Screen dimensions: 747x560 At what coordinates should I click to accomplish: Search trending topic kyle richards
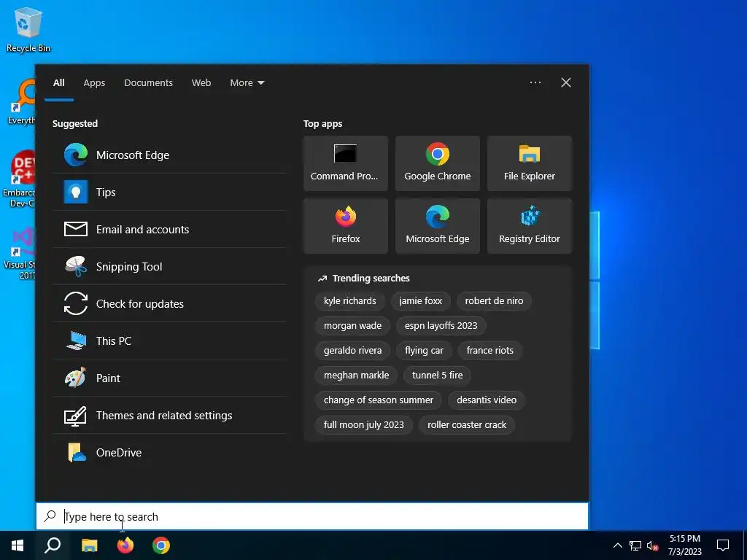(349, 300)
